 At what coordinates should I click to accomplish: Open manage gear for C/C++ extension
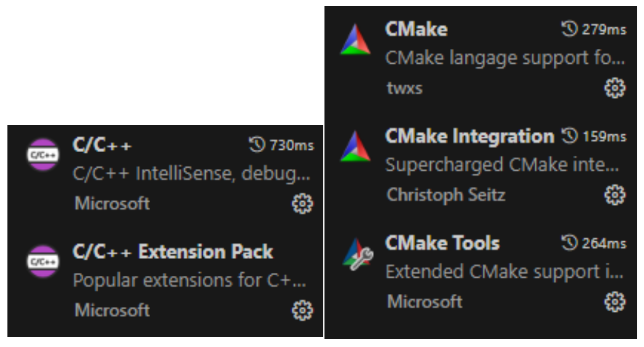pyautogui.click(x=303, y=203)
